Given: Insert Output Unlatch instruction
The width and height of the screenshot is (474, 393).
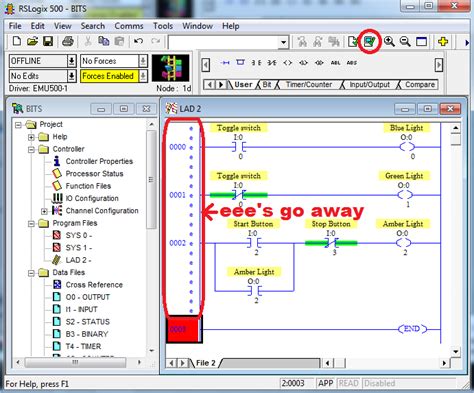Looking at the screenshot, I should pos(319,63).
